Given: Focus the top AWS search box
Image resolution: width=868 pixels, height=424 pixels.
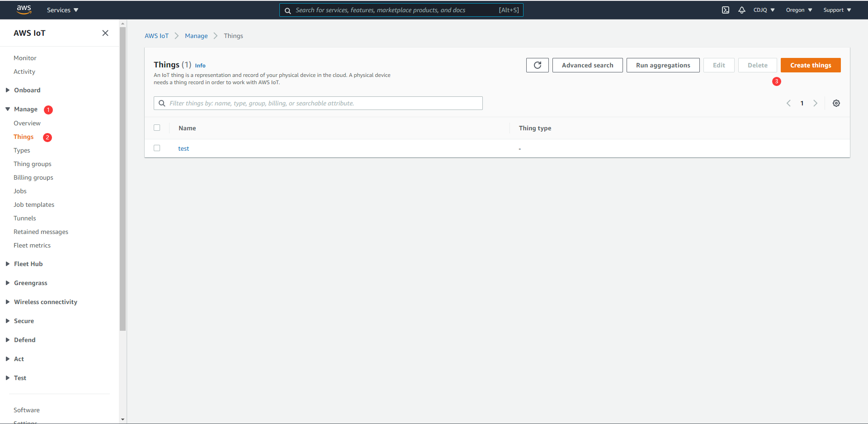Looking at the screenshot, I should (x=401, y=10).
